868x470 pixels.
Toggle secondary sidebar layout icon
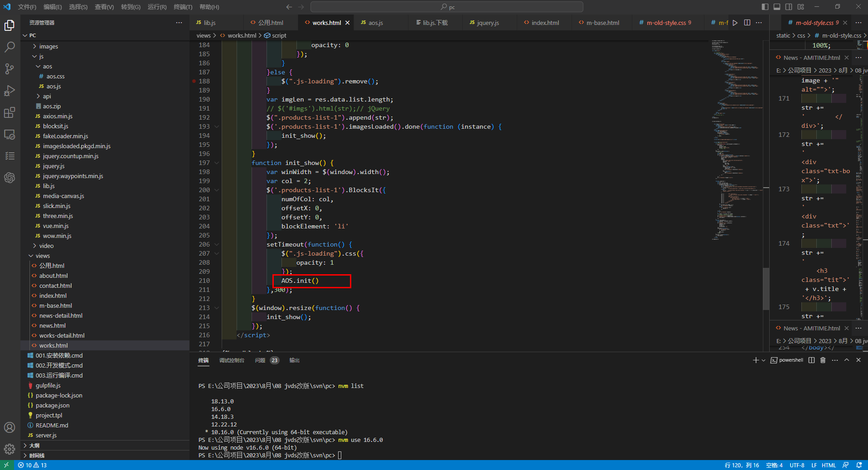[789, 7]
